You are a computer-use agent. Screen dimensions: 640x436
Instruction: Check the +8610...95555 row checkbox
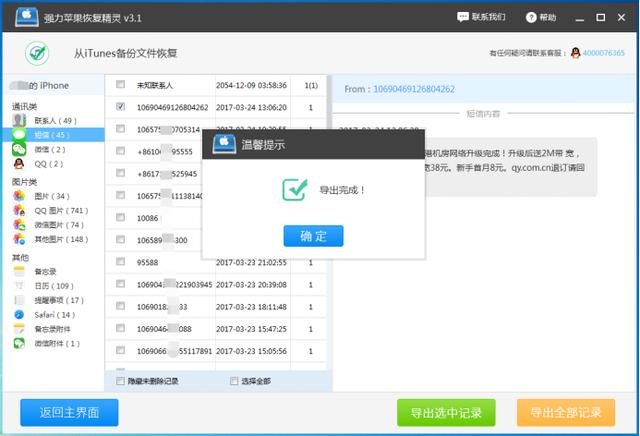click(120, 151)
